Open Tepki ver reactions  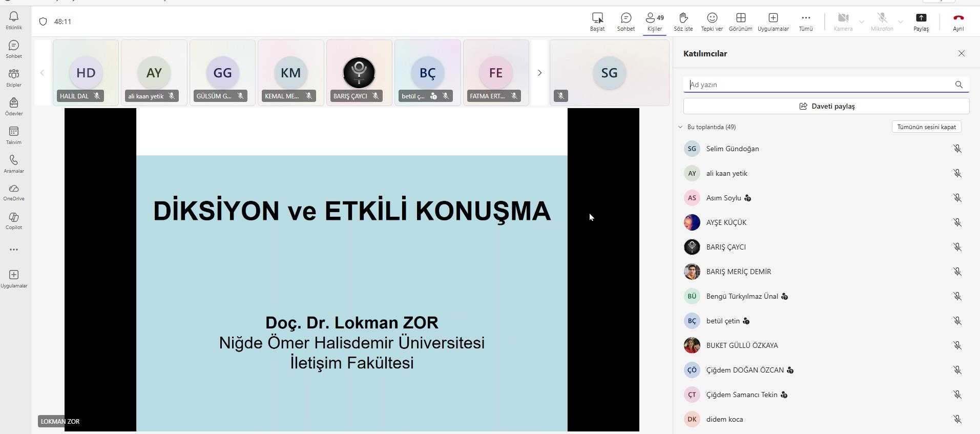point(712,22)
